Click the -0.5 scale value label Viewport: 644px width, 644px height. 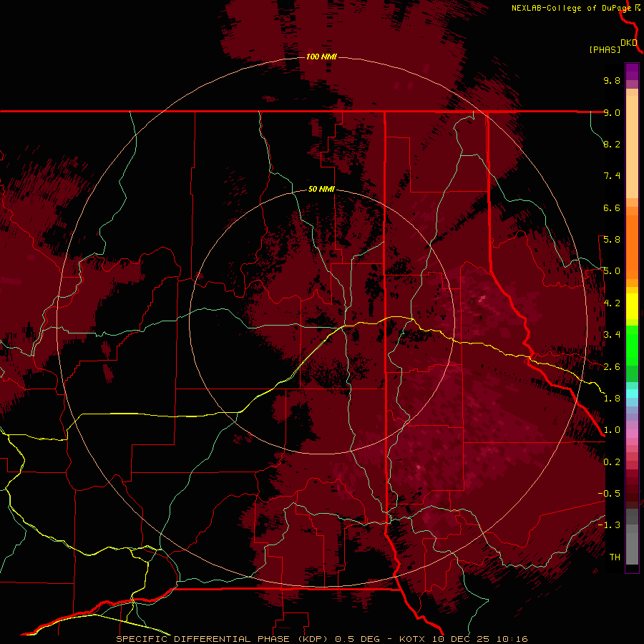(x=609, y=494)
